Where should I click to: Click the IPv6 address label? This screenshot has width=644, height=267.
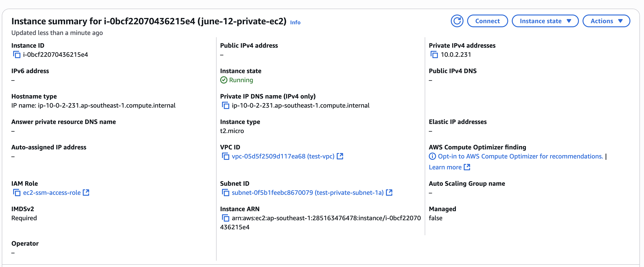pyautogui.click(x=30, y=71)
